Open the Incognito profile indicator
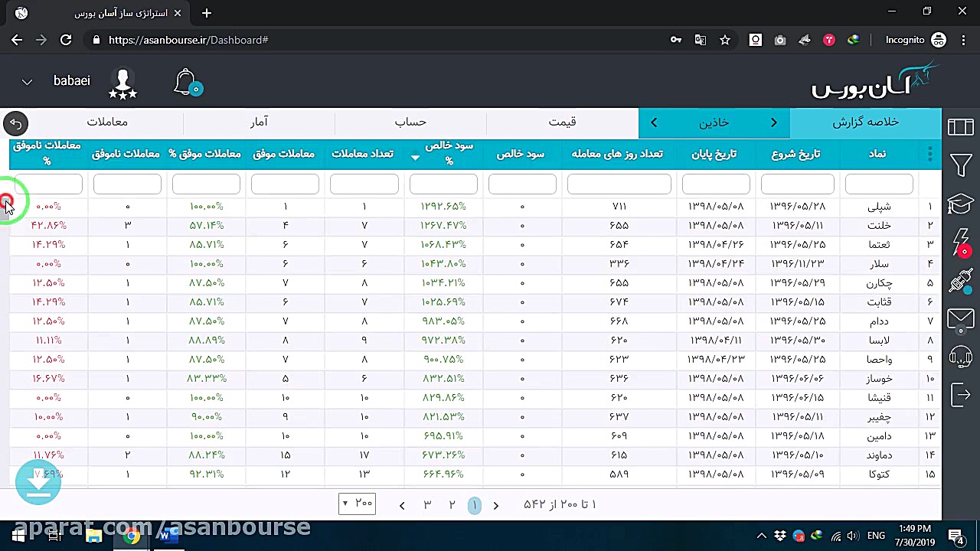 point(916,40)
